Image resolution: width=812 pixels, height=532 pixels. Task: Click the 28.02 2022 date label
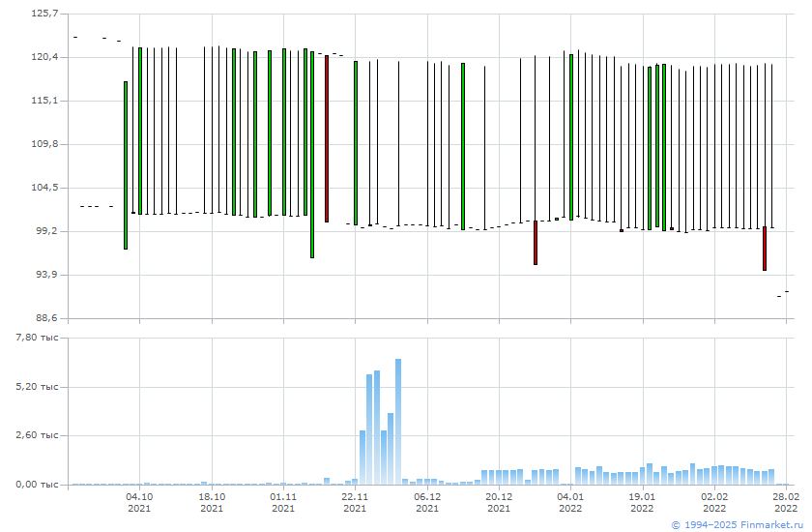[x=786, y=502]
